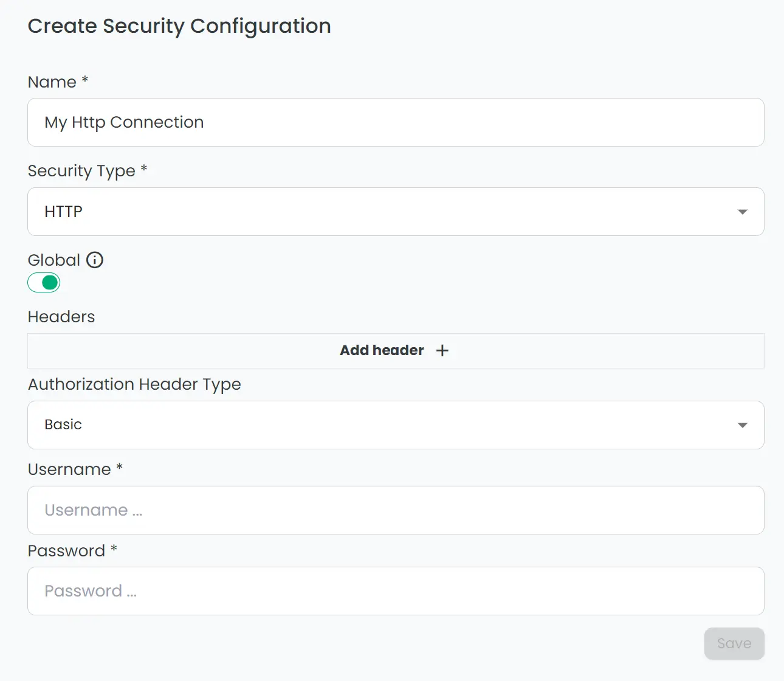Click the Authorization Header Type label

point(134,384)
